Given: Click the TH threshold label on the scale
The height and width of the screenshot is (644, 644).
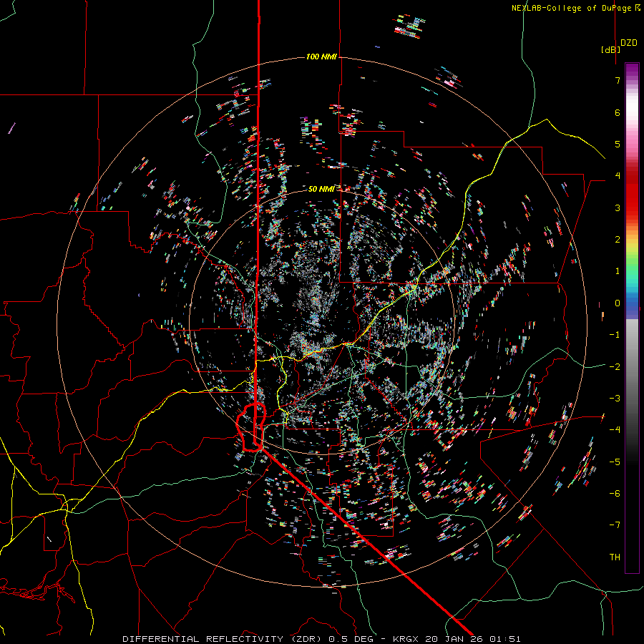Looking at the screenshot, I should (615, 557).
